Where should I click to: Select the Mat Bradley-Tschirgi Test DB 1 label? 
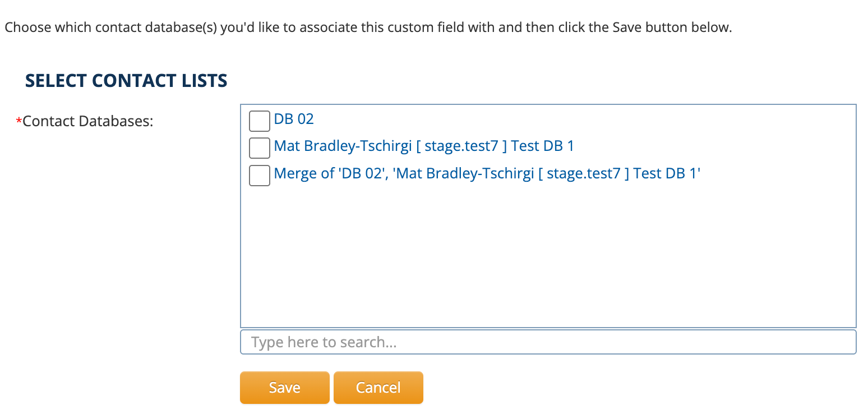coord(423,146)
